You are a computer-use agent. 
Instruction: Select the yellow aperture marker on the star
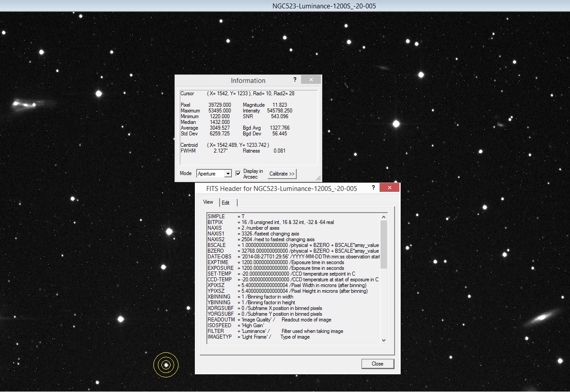167,365
